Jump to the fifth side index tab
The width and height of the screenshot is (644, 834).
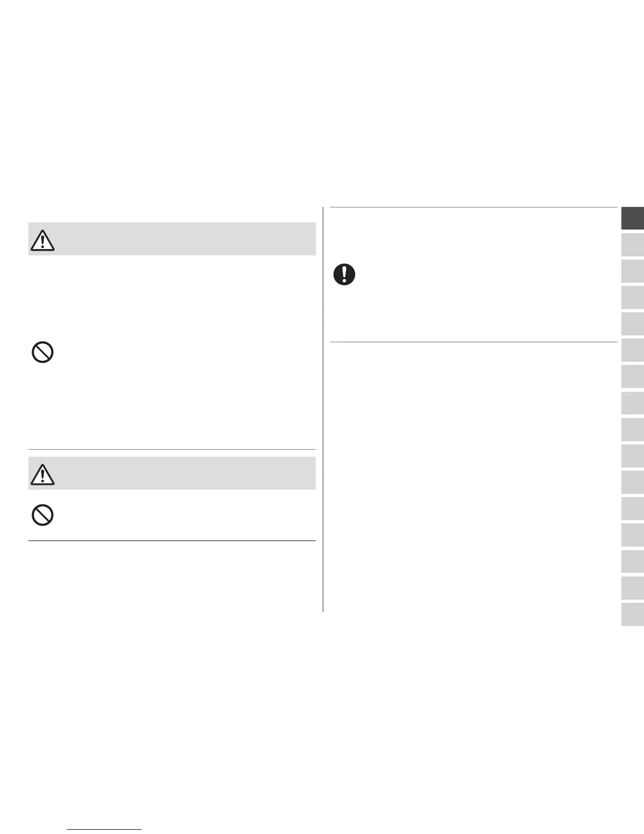(x=632, y=324)
